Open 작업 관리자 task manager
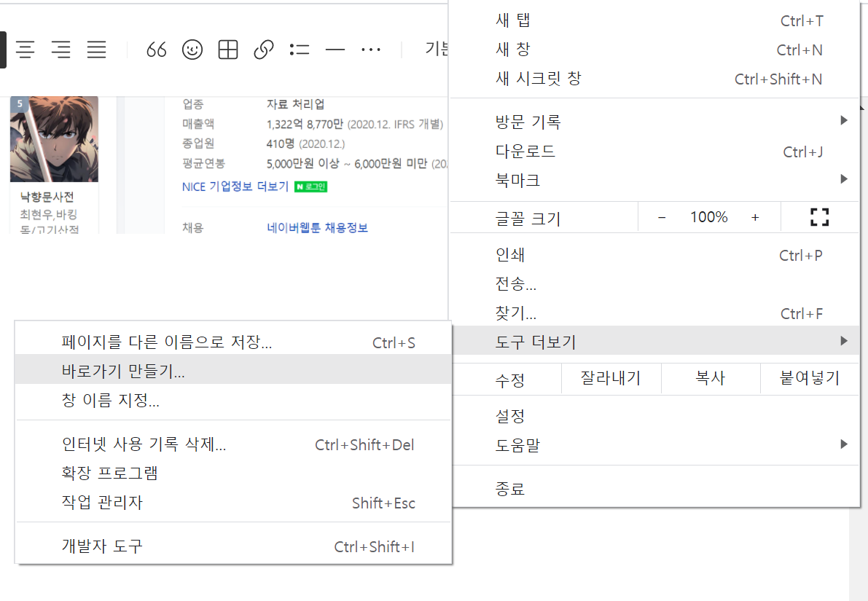The image size is (868, 601). [x=233, y=503]
